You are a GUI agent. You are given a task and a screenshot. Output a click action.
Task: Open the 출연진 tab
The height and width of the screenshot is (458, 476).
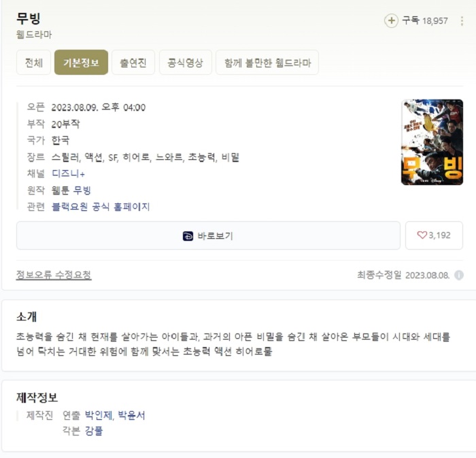(x=133, y=63)
